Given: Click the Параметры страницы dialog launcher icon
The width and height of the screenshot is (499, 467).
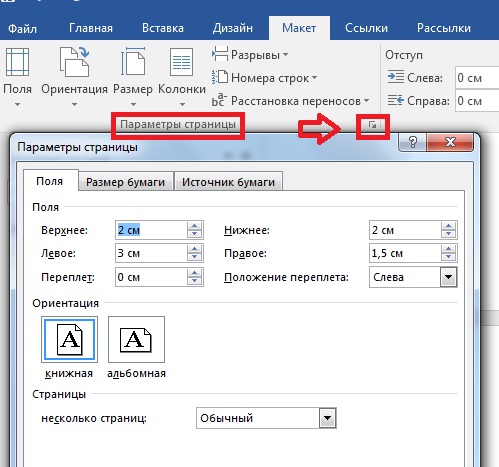Looking at the screenshot, I should (373, 125).
